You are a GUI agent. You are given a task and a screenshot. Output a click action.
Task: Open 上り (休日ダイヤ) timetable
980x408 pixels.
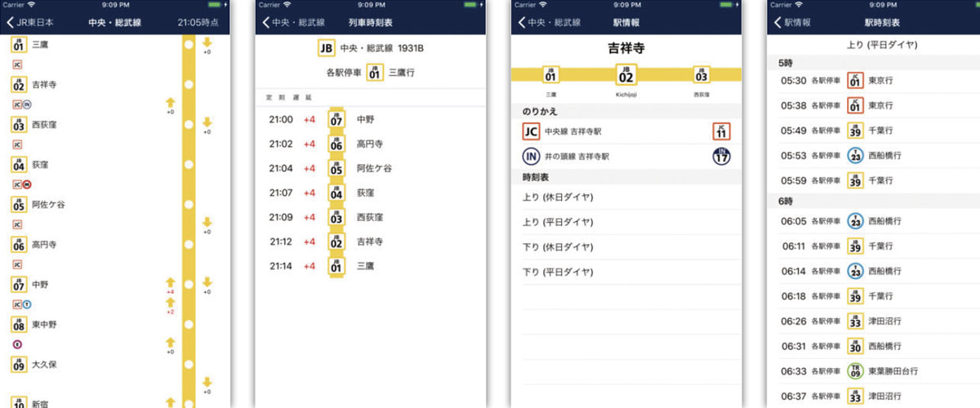pos(626,197)
